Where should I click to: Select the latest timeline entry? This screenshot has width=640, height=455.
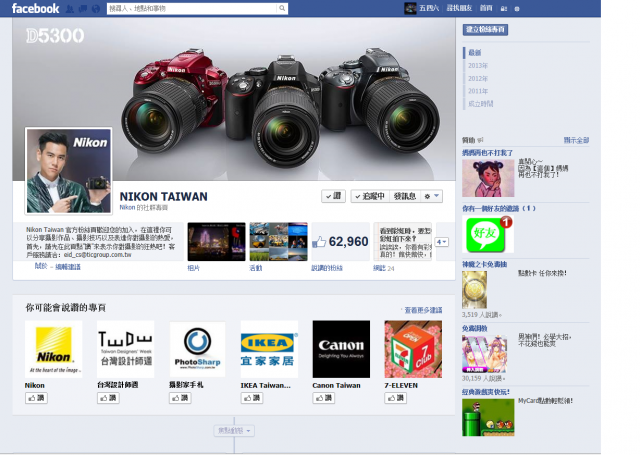[475, 52]
